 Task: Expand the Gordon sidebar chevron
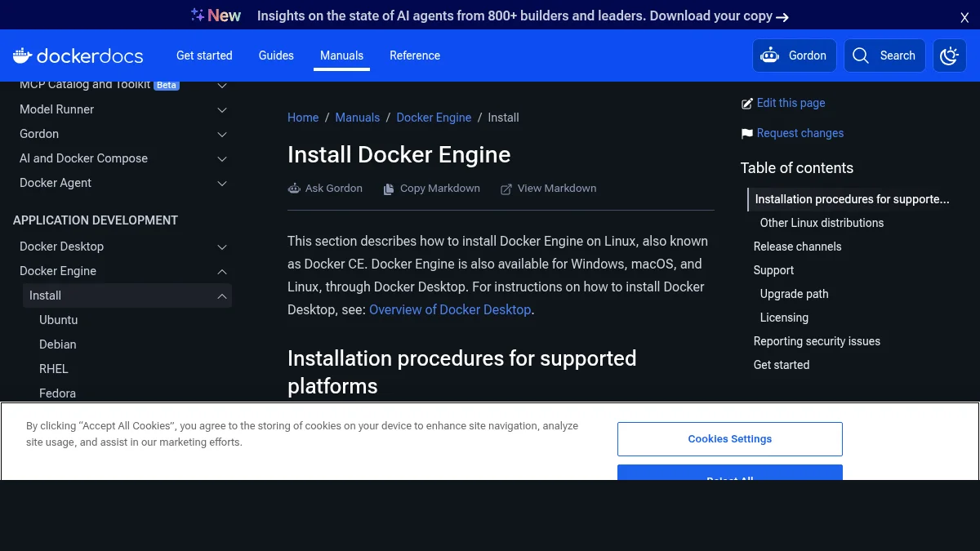tap(222, 134)
